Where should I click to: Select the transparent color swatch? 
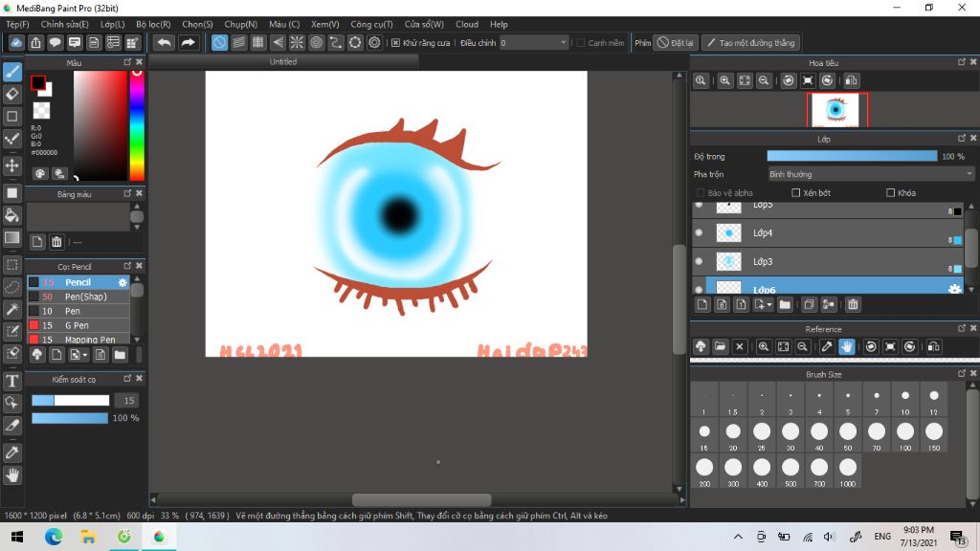41,111
